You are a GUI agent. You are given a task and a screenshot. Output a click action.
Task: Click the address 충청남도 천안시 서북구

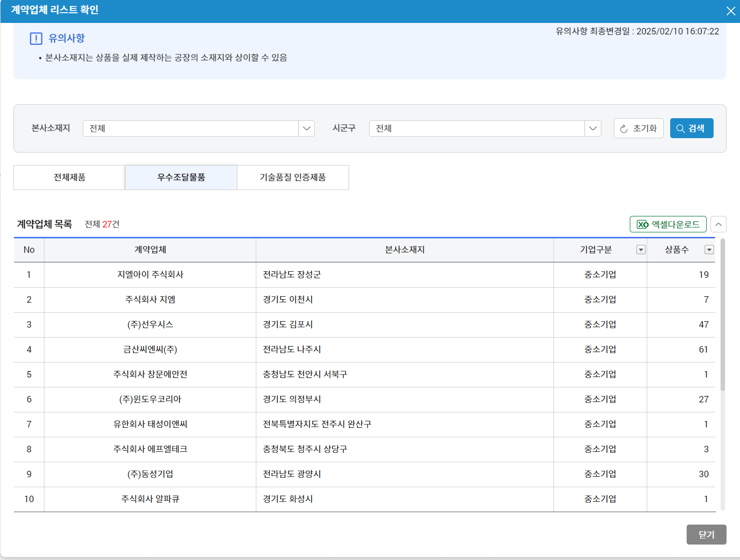click(x=305, y=374)
